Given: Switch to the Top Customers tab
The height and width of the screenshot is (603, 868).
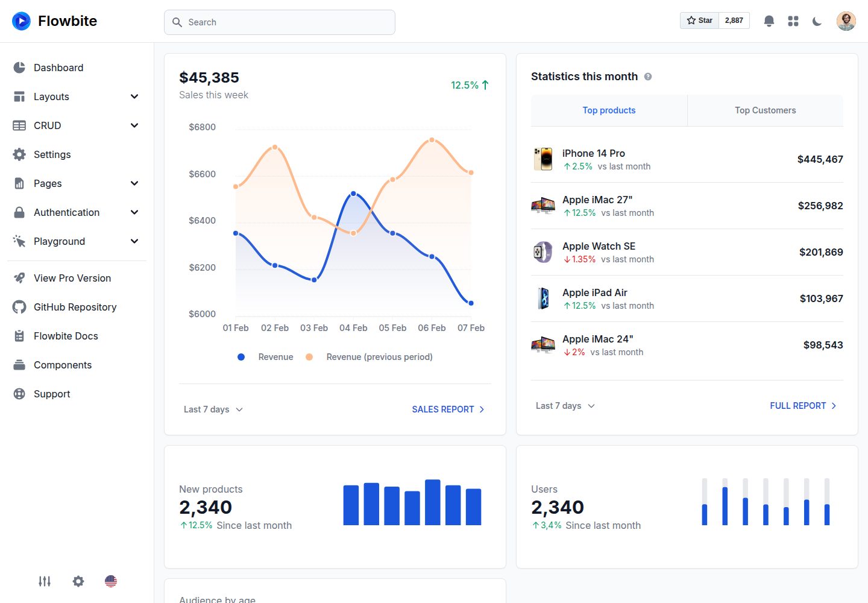Looking at the screenshot, I should (x=766, y=110).
